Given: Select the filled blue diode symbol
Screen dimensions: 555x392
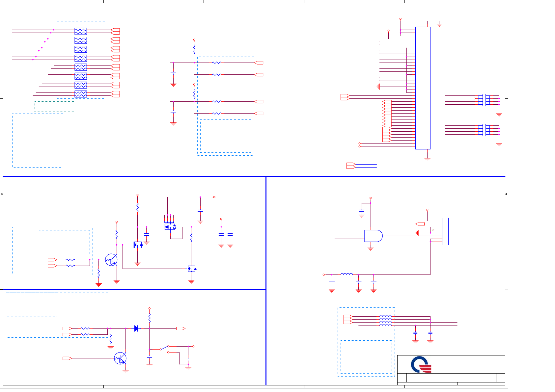Looking at the screenshot, I should [x=136, y=328].
